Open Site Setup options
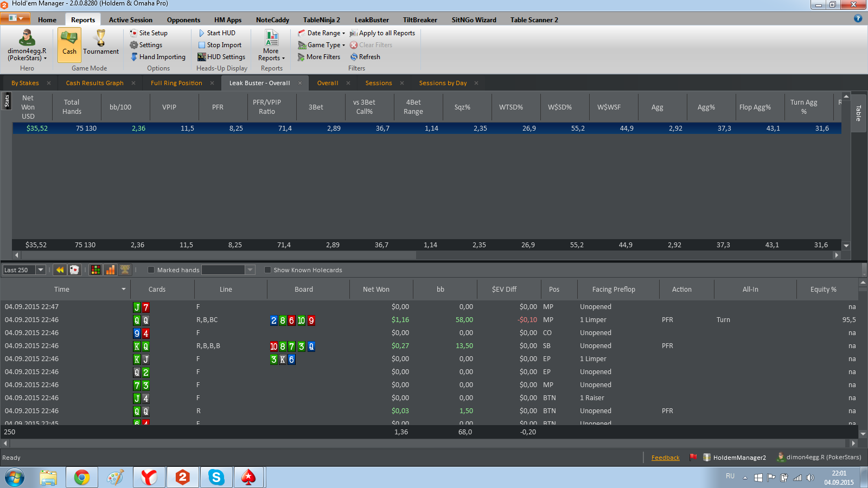This screenshot has height=488, width=868. point(149,33)
